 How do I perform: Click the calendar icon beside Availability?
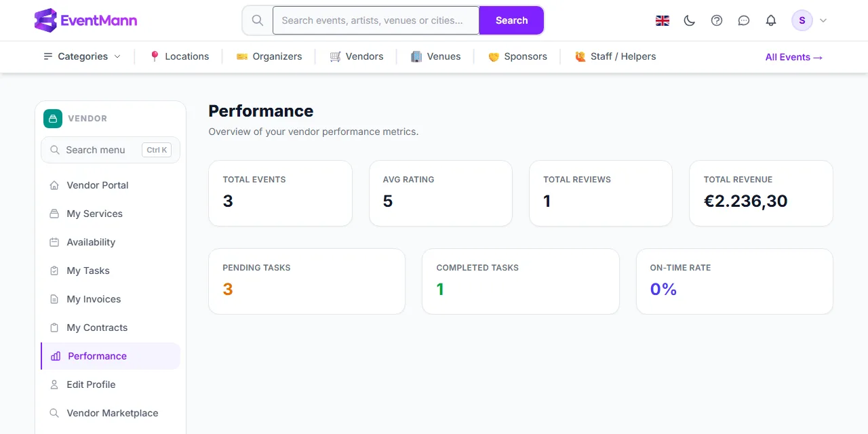click(x=54, y=242)
